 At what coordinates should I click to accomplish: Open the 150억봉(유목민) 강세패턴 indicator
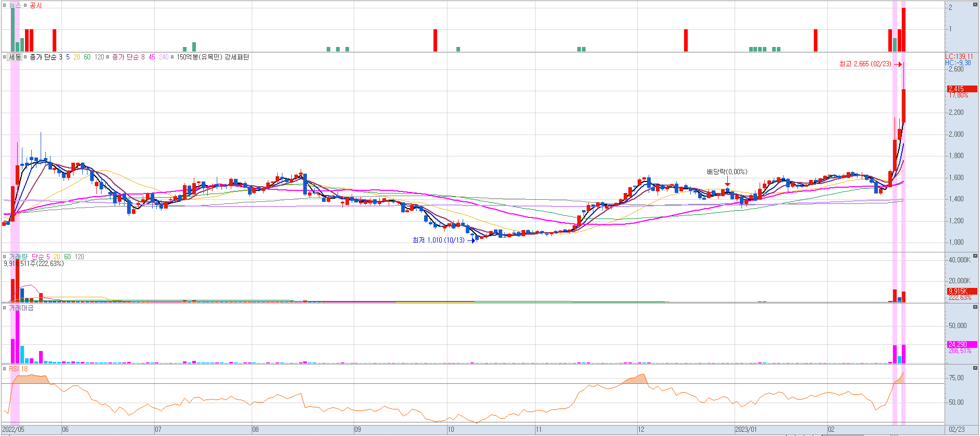click(213, 57)
